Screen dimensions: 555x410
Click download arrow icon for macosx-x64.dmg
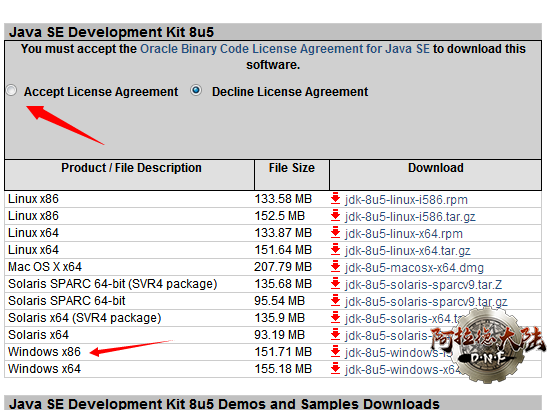(x=335, y=267)
